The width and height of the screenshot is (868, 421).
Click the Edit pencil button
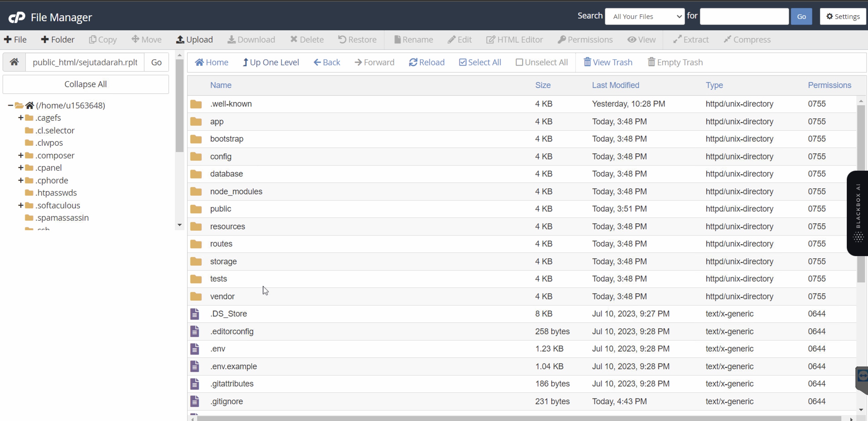(x=459, y=40)
